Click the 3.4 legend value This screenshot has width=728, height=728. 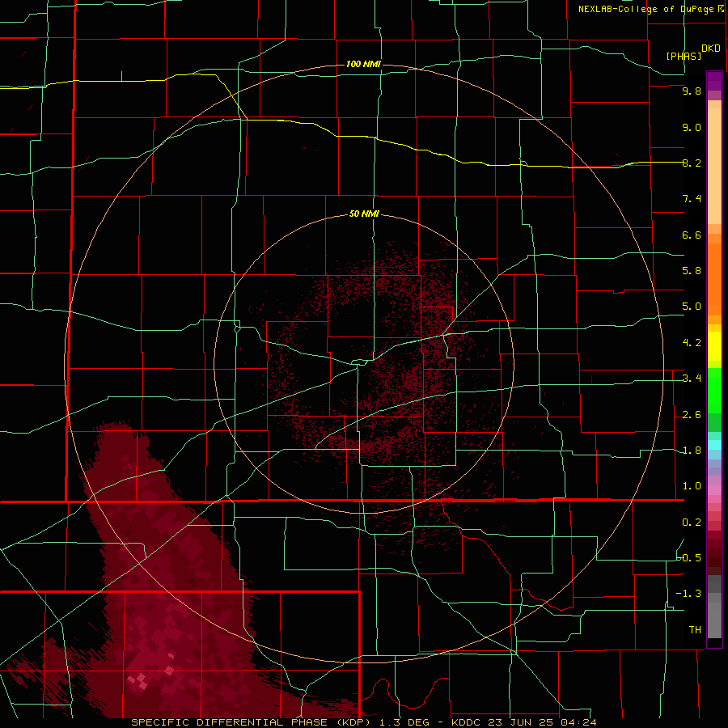[x=692, y=379]
